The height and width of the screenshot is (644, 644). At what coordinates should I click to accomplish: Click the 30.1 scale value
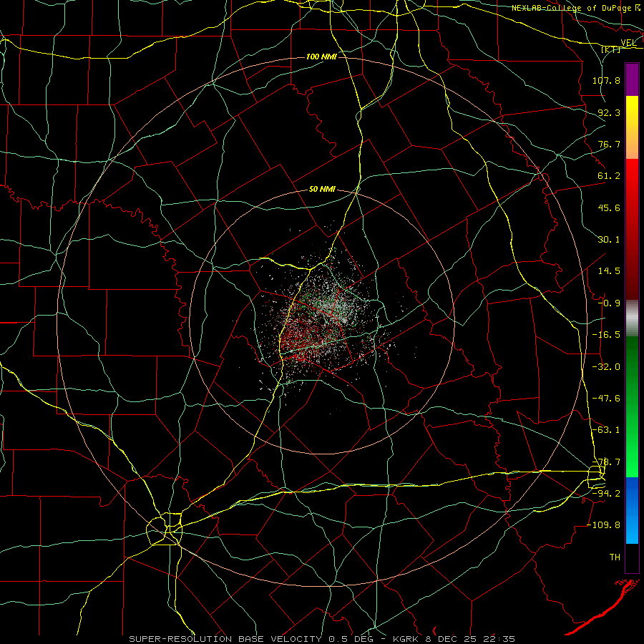tap(609, 240)
